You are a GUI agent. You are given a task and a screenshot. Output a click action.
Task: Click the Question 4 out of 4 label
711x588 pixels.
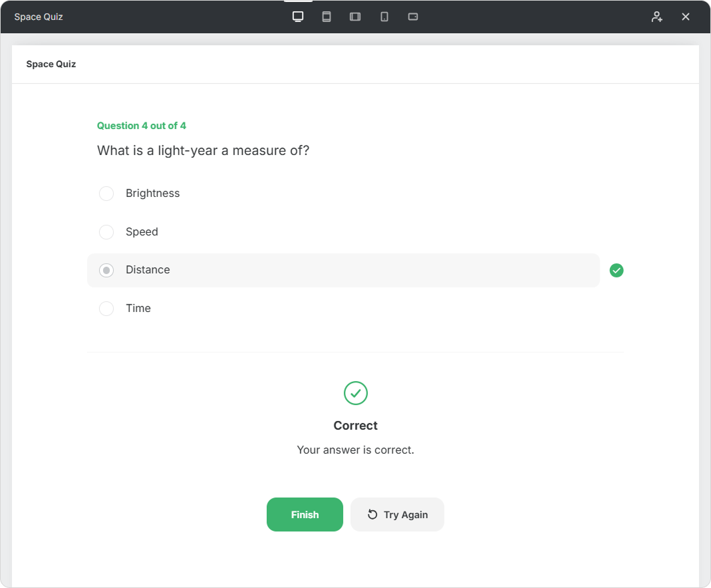coord(142,126)
